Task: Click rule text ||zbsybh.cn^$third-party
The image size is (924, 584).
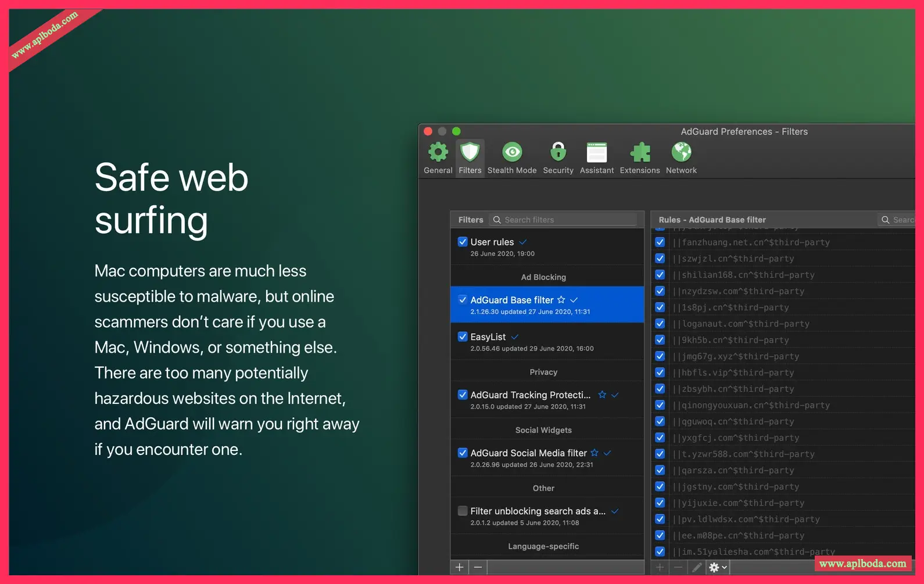Action: [733, 389]
